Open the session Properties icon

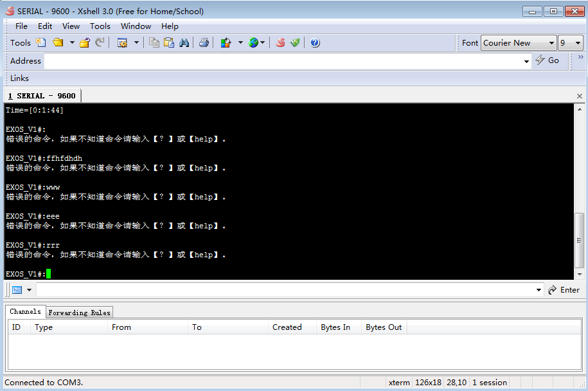[122, 43]
